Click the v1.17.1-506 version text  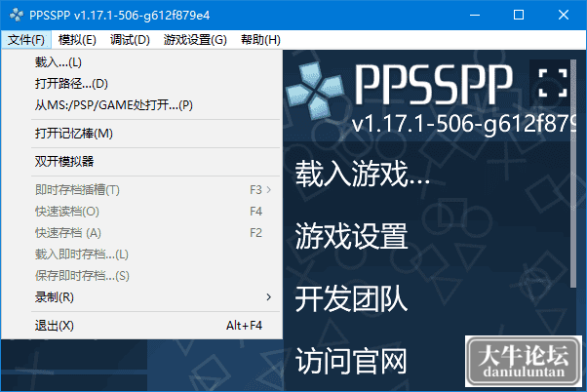pyautogui.click(x=463, y=123)
